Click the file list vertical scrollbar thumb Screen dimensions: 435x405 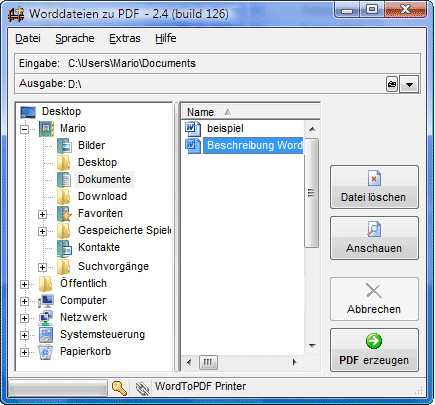click(x=311, y=193)
